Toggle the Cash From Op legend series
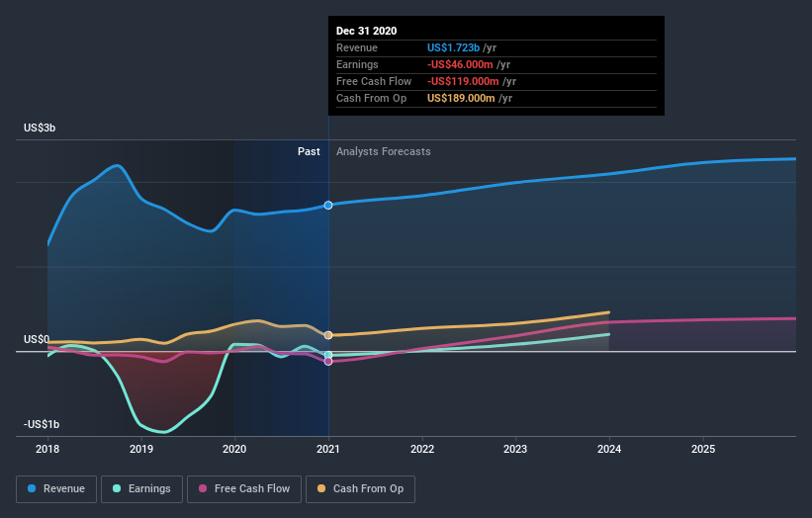Image resolution: width=812 pixels, height=518 pixels. tap(360, 489)
